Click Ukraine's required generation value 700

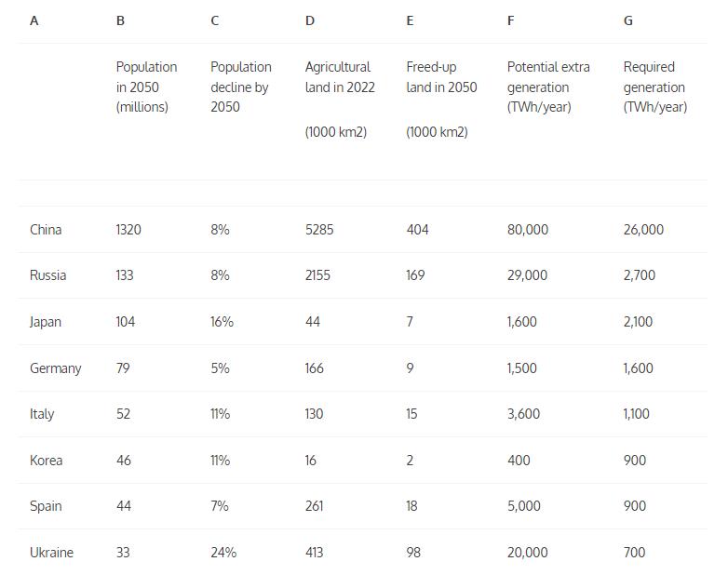tap(635, 553)
